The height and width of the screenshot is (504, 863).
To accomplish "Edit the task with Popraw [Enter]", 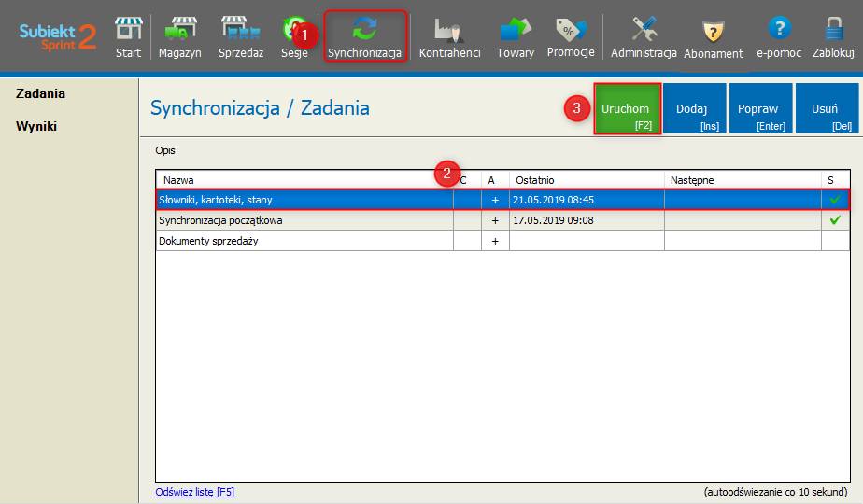I will [760, 108].
